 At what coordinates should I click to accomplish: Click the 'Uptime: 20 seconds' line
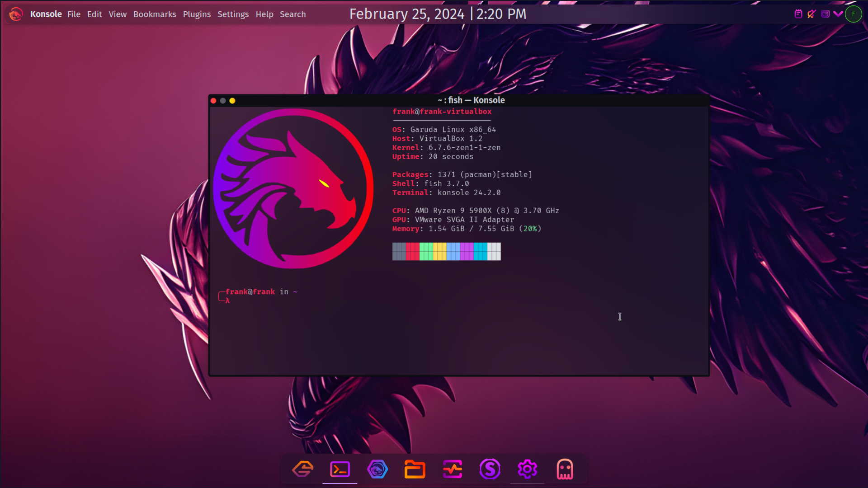point(433,157)
